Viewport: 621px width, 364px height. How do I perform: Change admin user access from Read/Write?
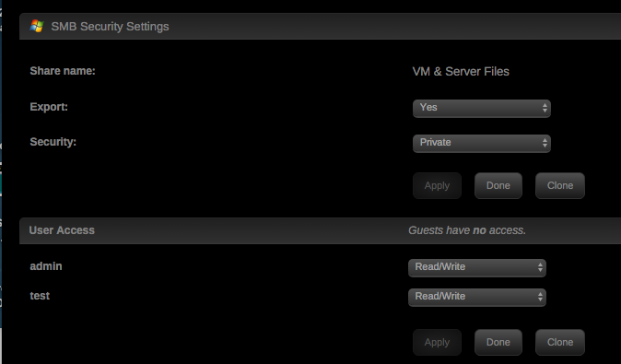pos(477,267)
